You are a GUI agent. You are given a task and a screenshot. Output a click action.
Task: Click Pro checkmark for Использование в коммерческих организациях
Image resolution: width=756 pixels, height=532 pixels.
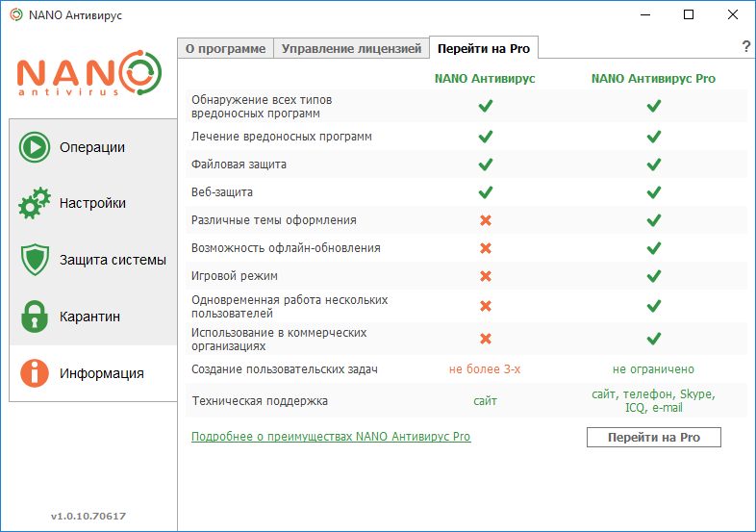click(x=654, y=339)
